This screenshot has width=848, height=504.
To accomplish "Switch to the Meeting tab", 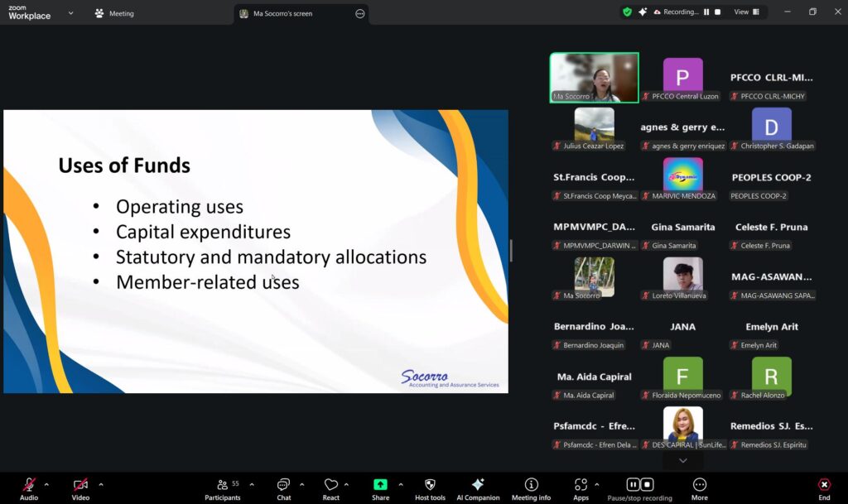I will tap(114, 13).
